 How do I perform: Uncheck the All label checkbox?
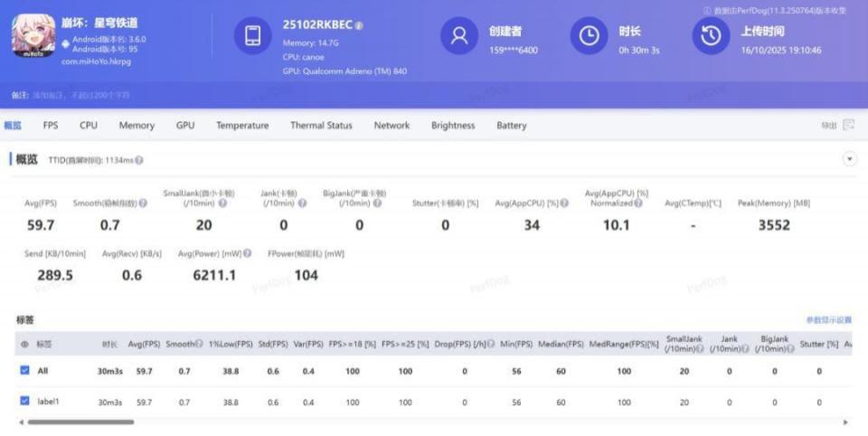24,370
